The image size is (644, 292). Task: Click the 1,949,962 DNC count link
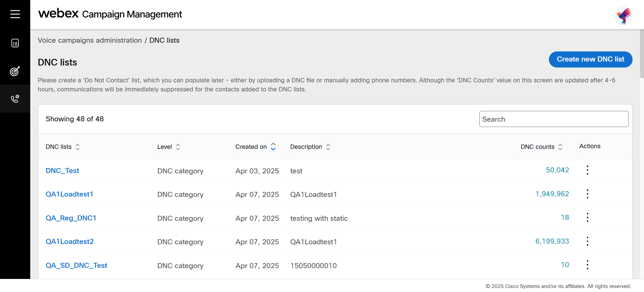click(x=552, y=194)
